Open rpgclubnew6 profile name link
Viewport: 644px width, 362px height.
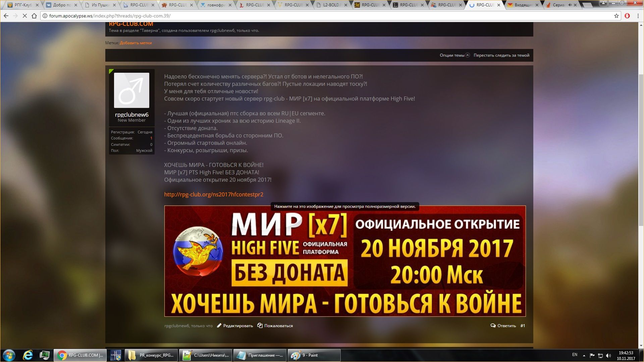point(131,115)
